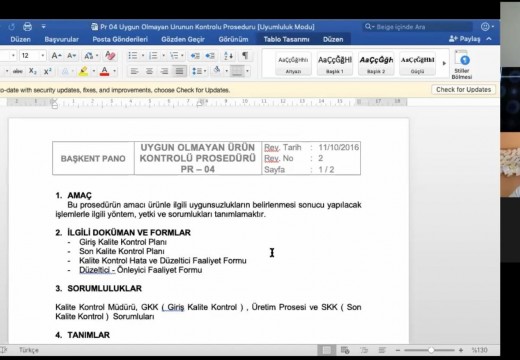Expand the styles gallery arrow
The height and width of the screenshot is (360, 520).
pyautogui.click(x=444, y=63)
